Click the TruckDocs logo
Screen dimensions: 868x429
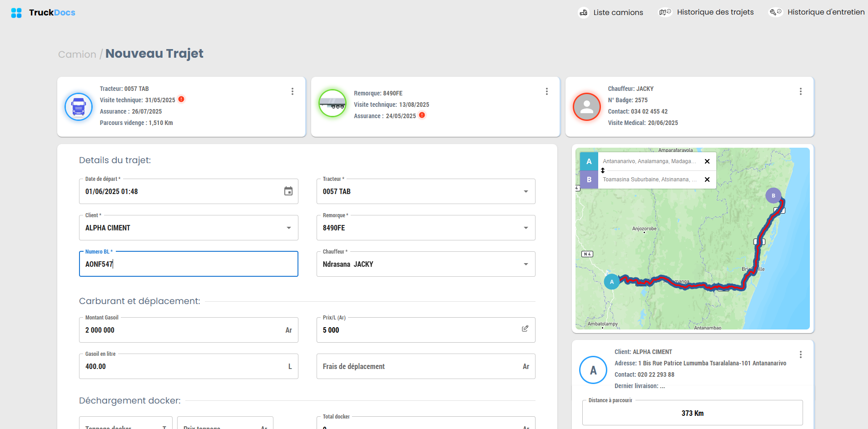click(43, 13)
